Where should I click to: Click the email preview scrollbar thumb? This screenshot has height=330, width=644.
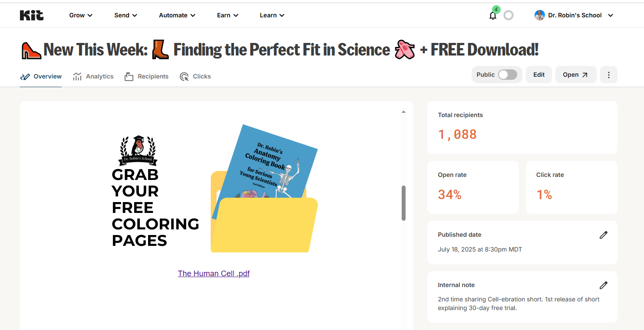tap(404, 203)
